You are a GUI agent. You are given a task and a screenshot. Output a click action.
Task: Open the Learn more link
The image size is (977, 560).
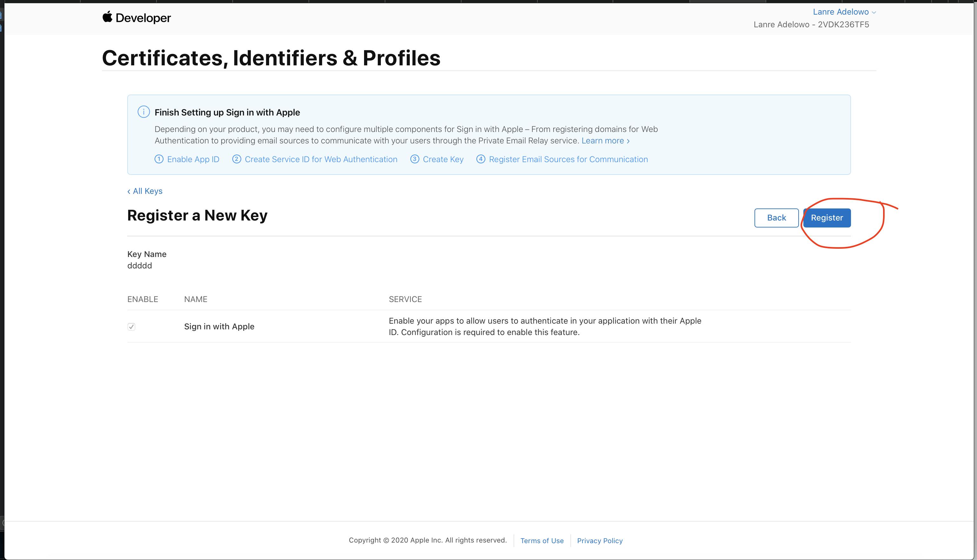[605, 141]
